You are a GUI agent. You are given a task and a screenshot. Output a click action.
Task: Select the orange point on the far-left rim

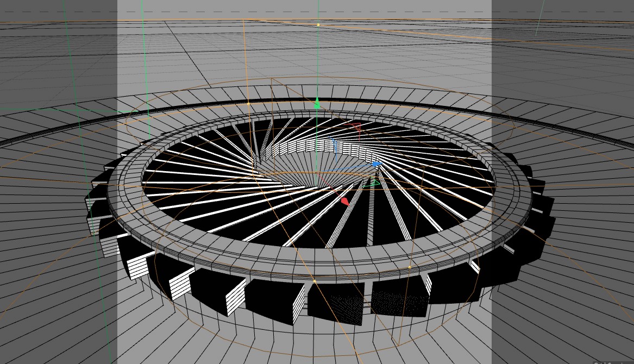[248, 104]
